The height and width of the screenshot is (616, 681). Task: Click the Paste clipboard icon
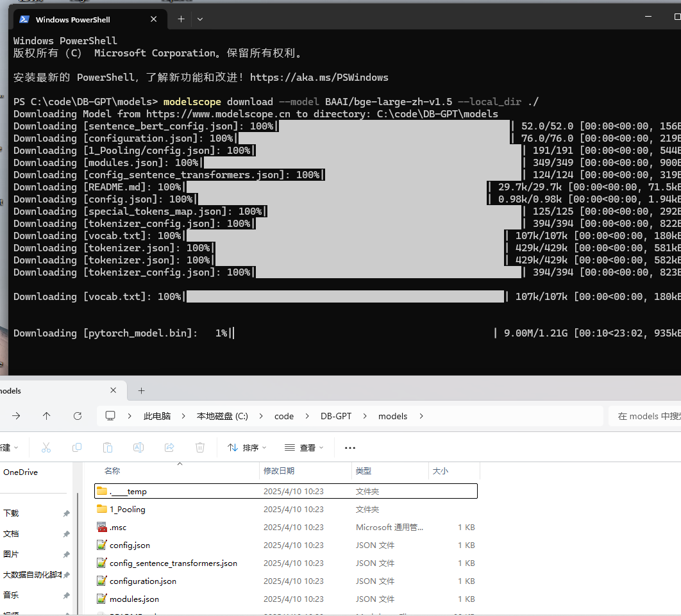point(108,447)
